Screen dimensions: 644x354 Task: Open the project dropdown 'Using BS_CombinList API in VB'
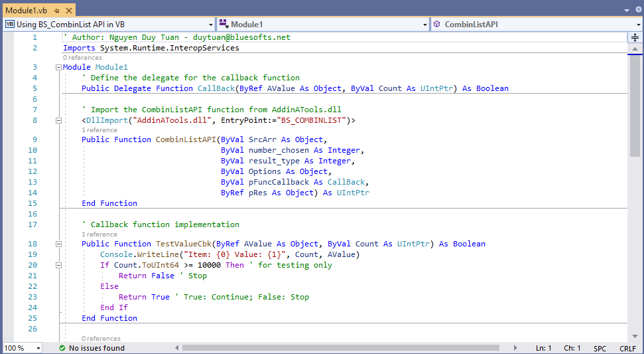109,25
